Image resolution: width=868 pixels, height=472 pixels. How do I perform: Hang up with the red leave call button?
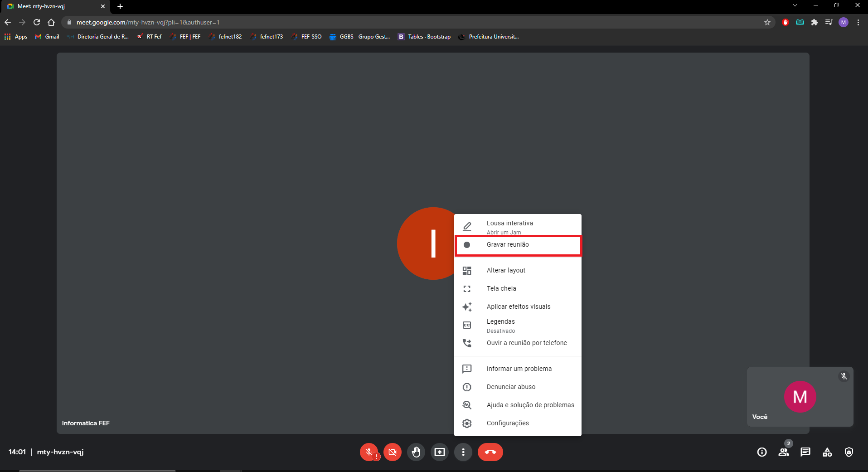click(x=490, y=452)
